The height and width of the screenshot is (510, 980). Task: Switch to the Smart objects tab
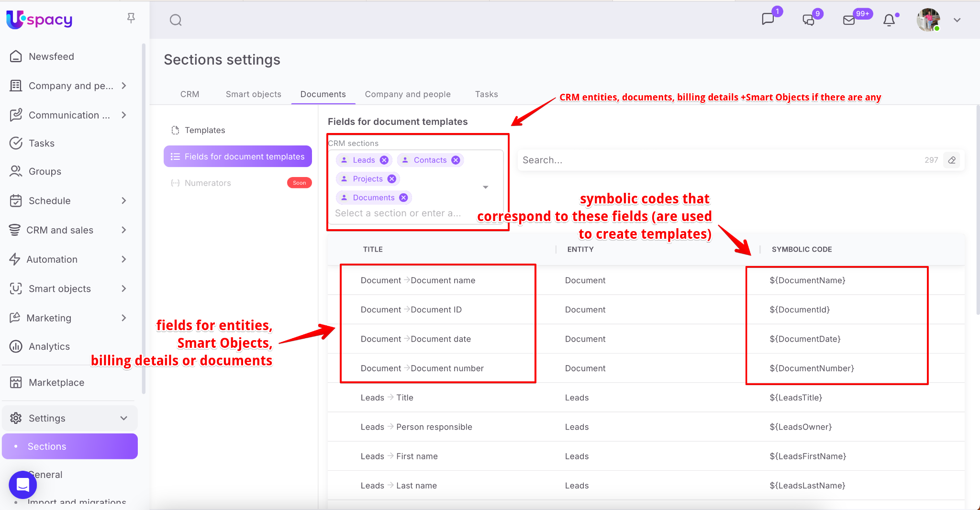(253, 94)
